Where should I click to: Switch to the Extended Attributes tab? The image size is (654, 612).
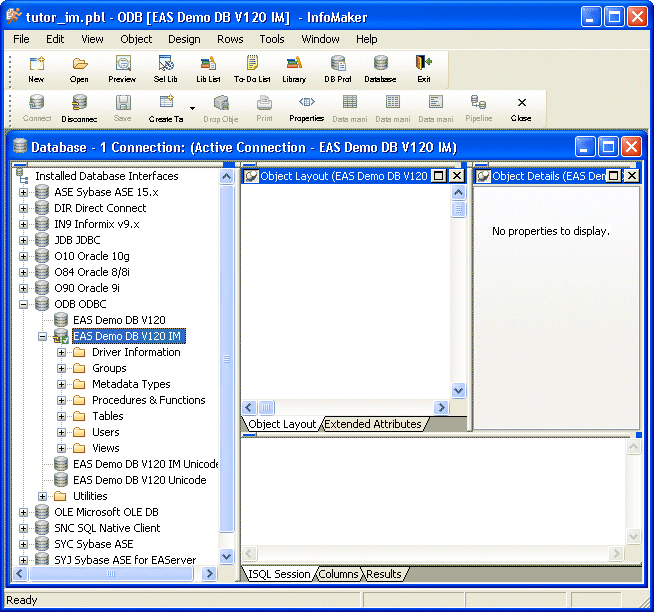coord(373,424)
